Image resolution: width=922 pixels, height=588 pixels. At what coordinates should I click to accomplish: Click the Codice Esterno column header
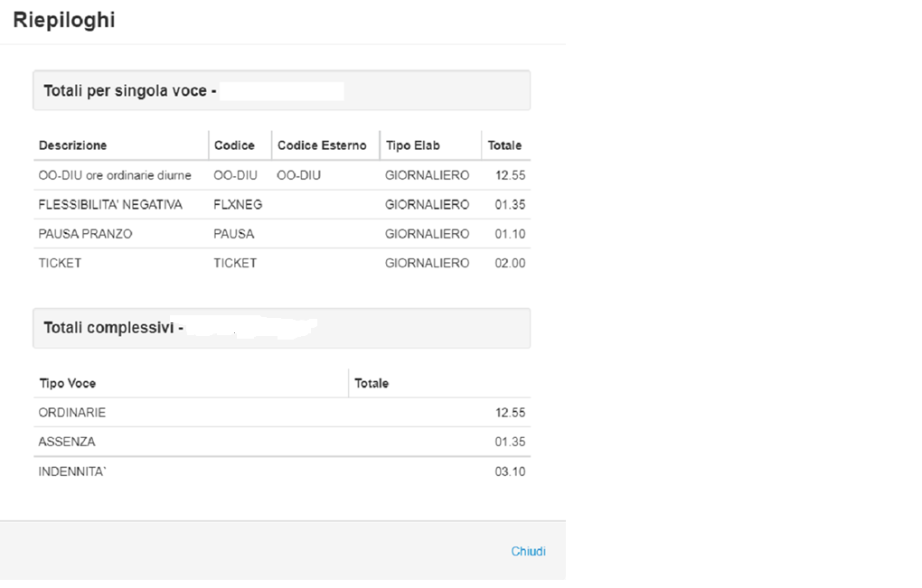pos(322,145)
